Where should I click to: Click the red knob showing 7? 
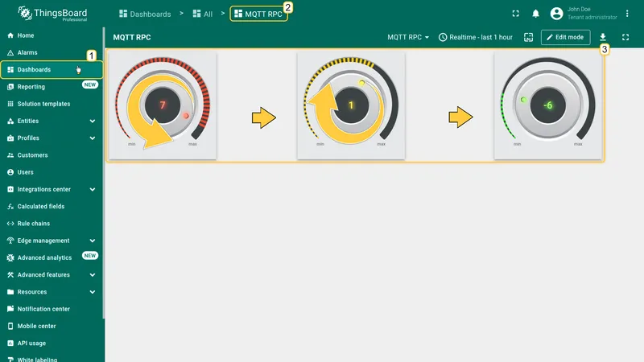click(x=163, y=105)
